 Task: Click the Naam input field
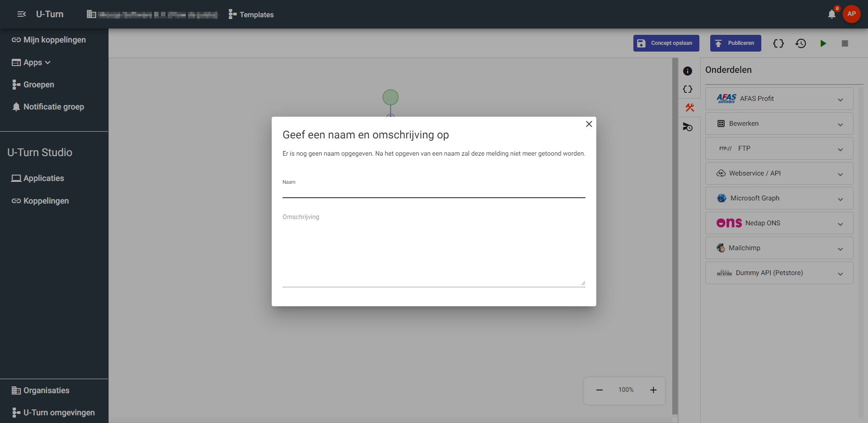[434, 191]
